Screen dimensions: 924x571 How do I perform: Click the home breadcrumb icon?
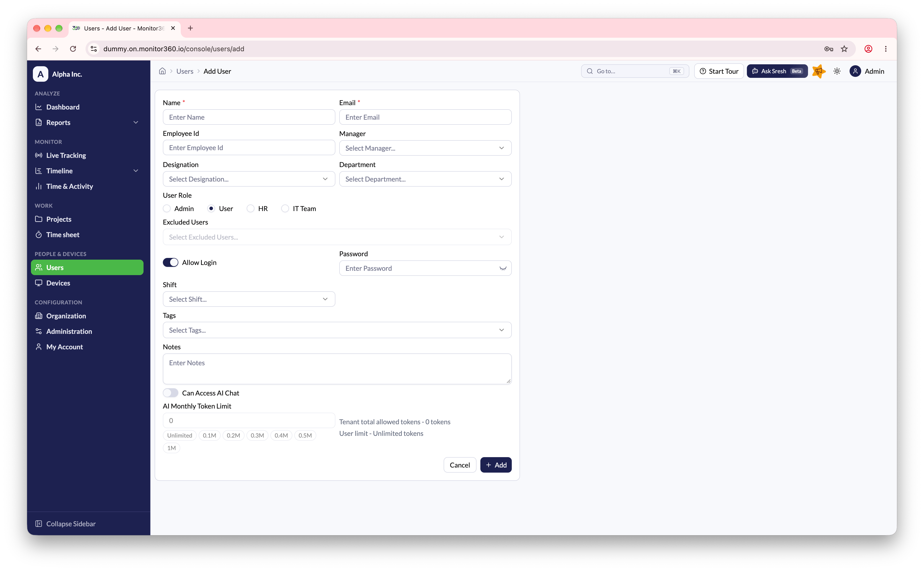click(162, 71)
